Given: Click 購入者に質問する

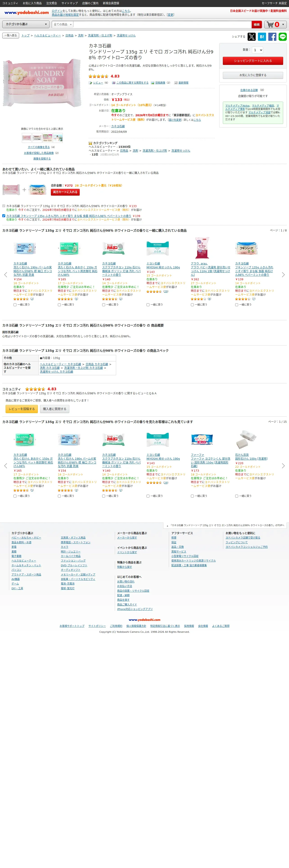Looking at the screenshot, I should (x=54, y=409).
